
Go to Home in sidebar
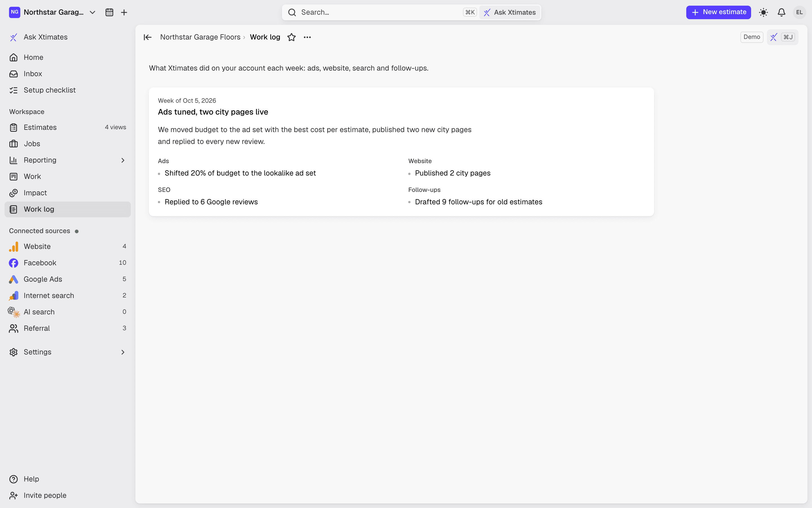67,58
